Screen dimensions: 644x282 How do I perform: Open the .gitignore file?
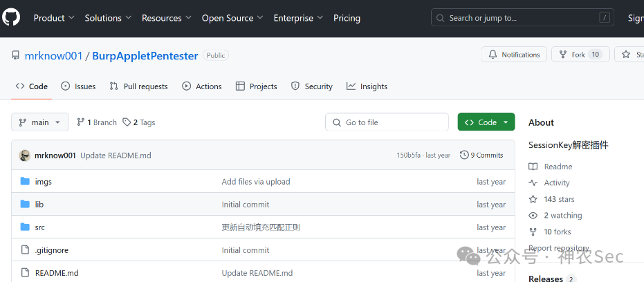(x=52, y=250)
